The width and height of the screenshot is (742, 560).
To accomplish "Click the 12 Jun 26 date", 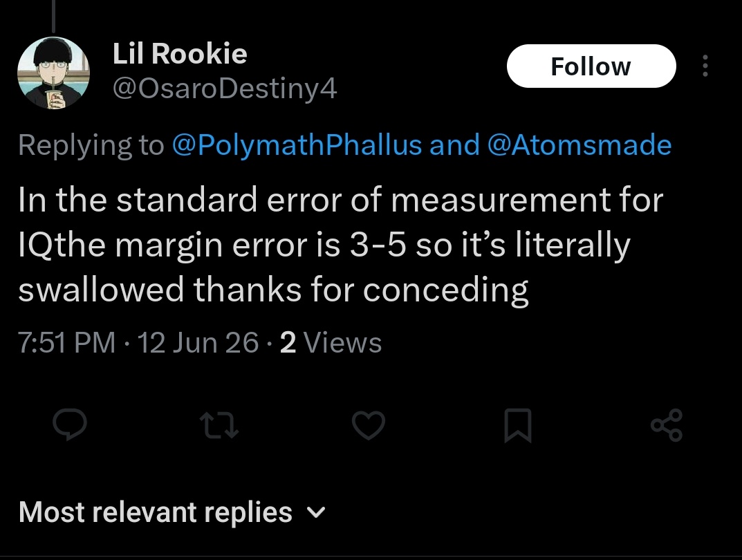I will tap(198, 342).
